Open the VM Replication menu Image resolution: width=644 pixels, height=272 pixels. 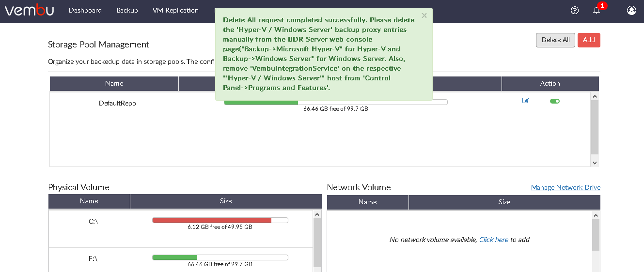175,10
